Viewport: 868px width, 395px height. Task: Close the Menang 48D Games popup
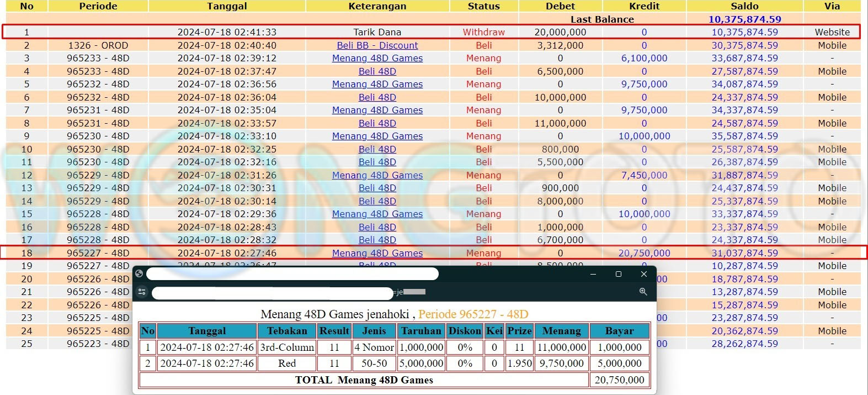tap(643, 274)
